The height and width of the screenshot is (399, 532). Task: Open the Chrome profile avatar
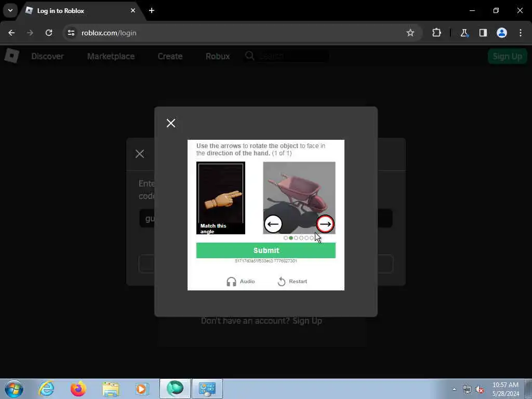(501, 33)
